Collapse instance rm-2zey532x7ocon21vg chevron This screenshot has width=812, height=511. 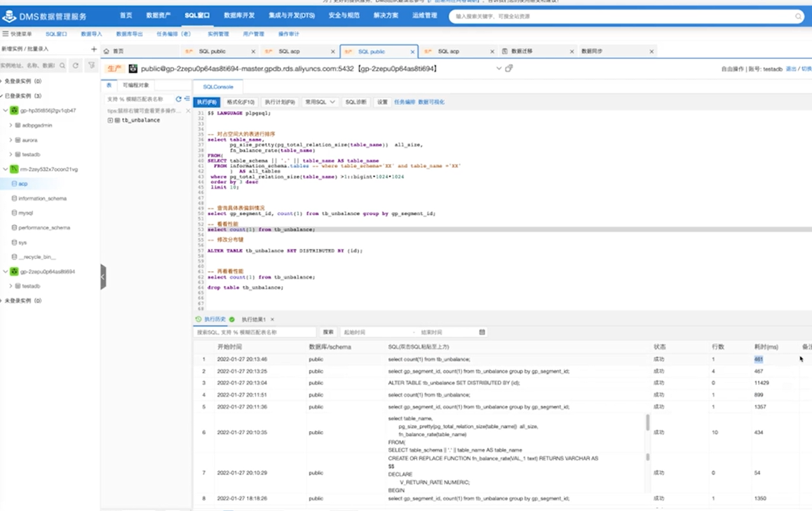6,169
